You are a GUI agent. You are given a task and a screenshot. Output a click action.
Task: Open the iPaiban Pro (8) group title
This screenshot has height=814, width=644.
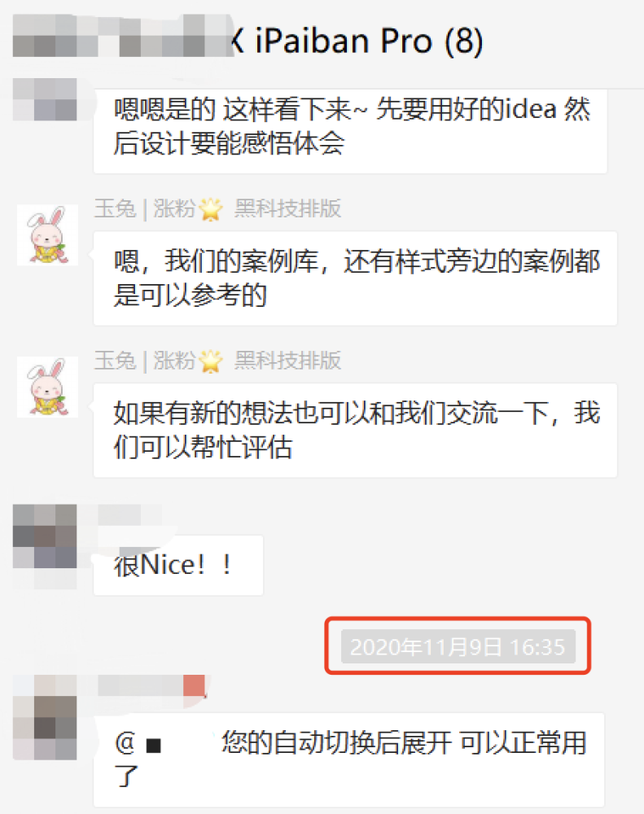point(369,41)
